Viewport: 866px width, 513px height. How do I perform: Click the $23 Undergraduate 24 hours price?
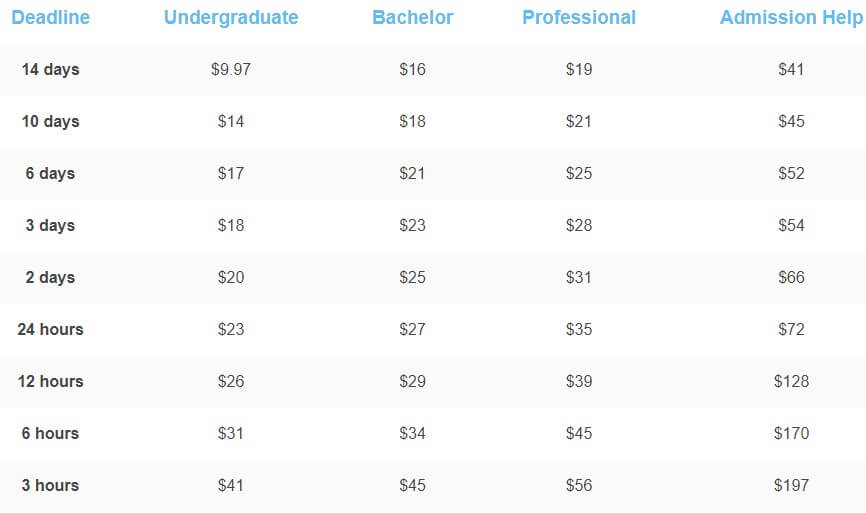point(231,329)
